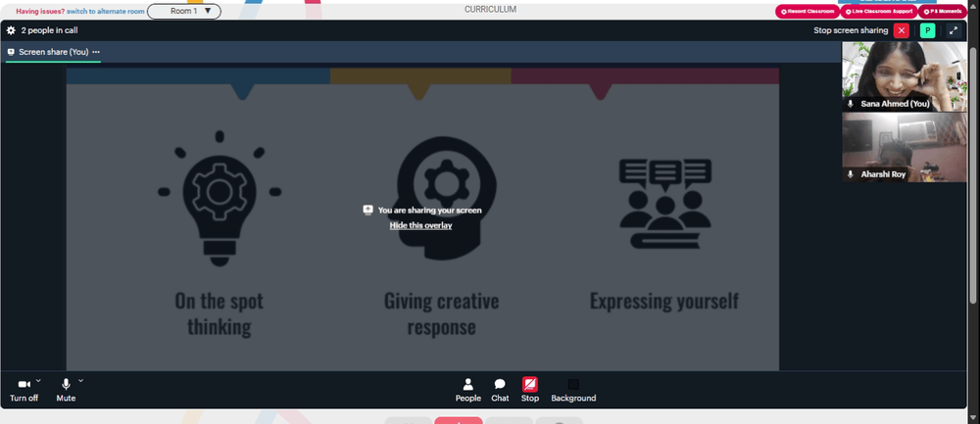Click '2 people in call' text
The height and width of the screenshot is (424, 980).
coord(49,30)
